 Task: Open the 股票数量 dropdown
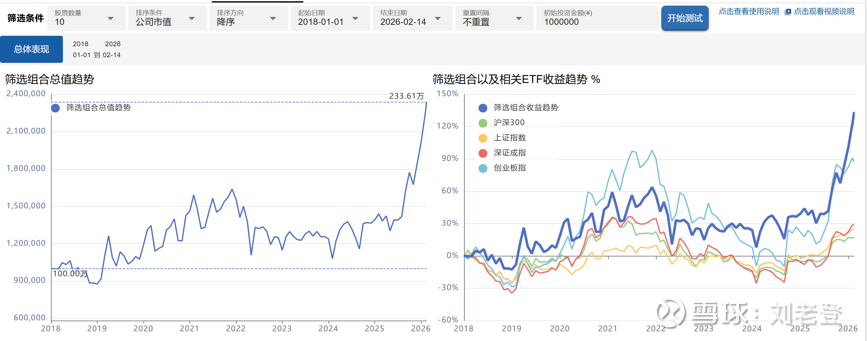click(86, 19)
